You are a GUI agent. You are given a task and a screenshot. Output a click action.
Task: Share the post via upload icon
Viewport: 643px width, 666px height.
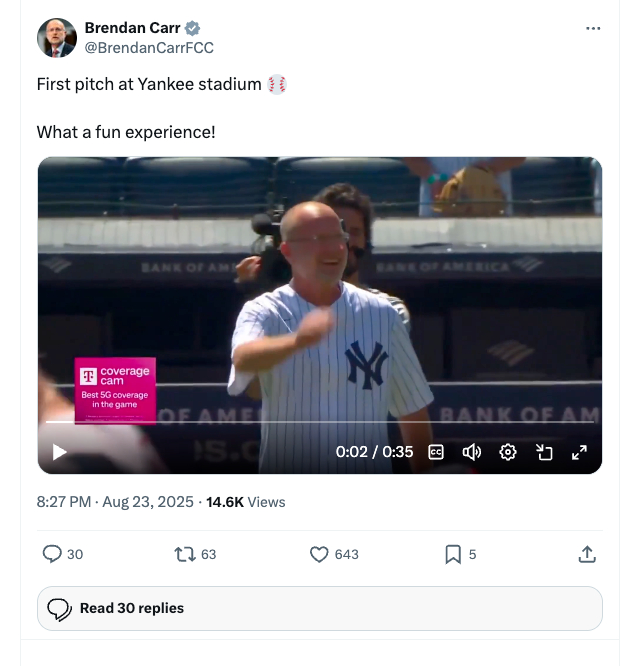pos(588,554)
